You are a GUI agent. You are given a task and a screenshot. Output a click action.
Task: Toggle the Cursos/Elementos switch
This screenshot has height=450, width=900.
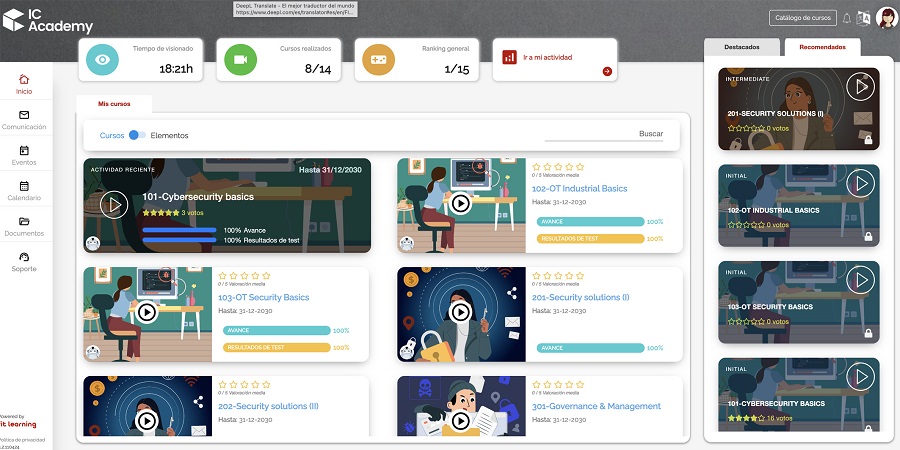(137, 135)
